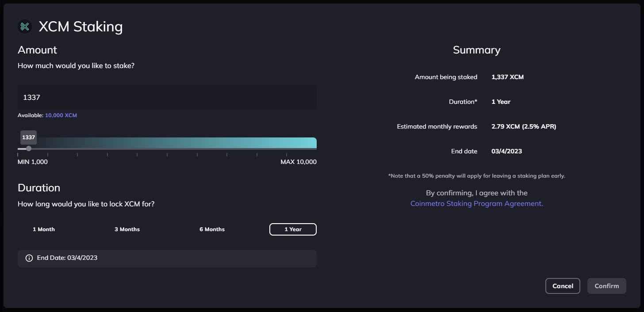Click the Estimated monthly rewards label
The width and height of the screenshot is (644, 312).
pyautogui.click(x=437, y=126)
